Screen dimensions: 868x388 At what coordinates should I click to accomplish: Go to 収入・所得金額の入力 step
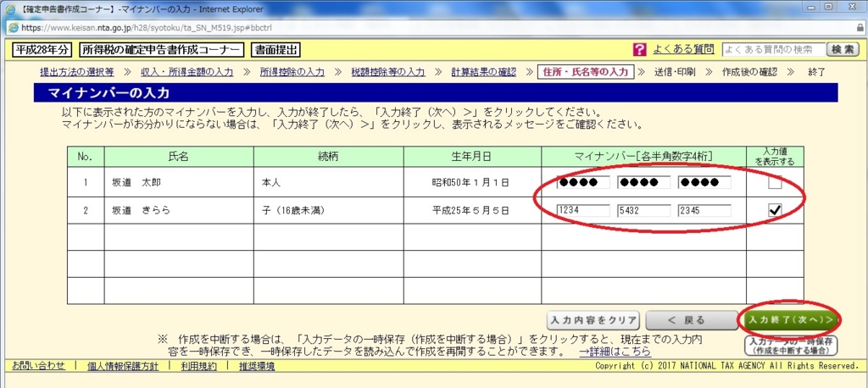pyautogui.click(x=186, y=72)
